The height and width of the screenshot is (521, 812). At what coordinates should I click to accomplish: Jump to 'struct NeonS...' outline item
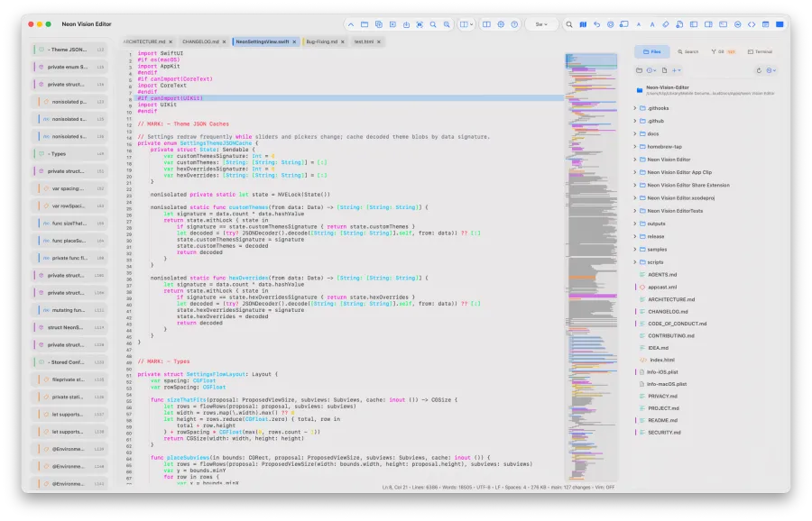pyautogui.click(x=69, y=327)
